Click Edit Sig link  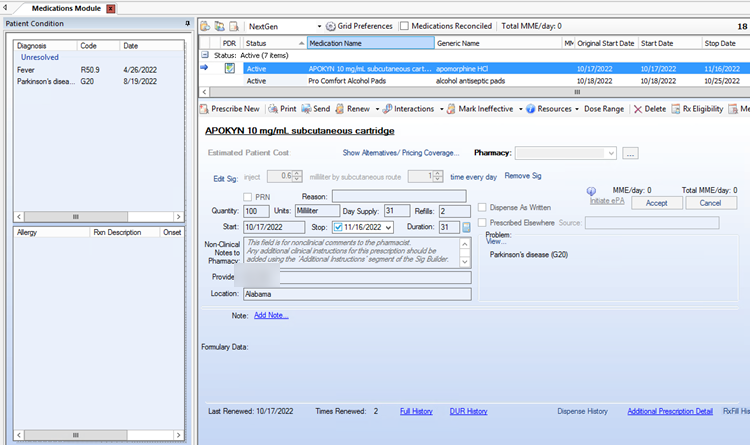coord(225,178)
